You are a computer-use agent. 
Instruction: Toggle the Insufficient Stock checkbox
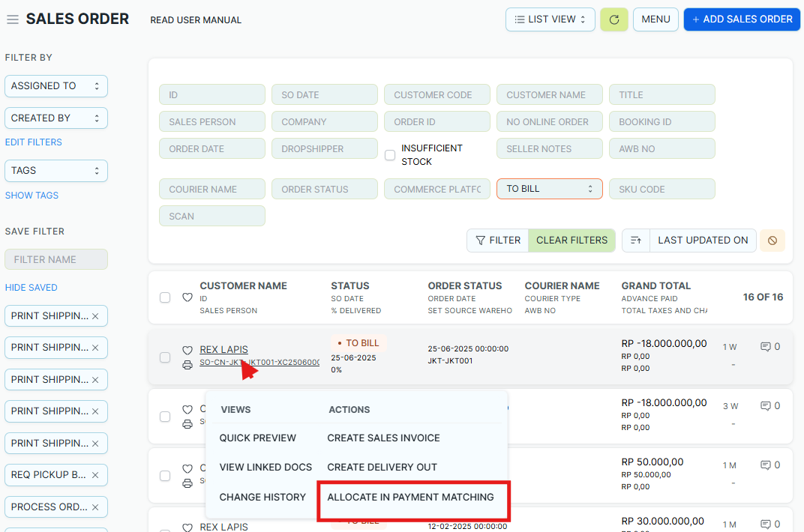[390, 155]
